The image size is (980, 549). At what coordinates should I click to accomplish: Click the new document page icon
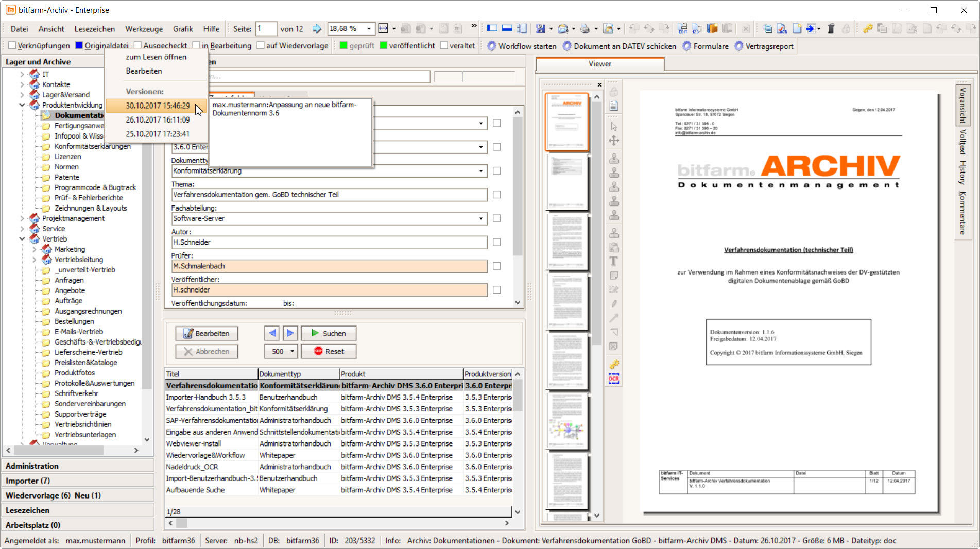[x=797, y=29]
